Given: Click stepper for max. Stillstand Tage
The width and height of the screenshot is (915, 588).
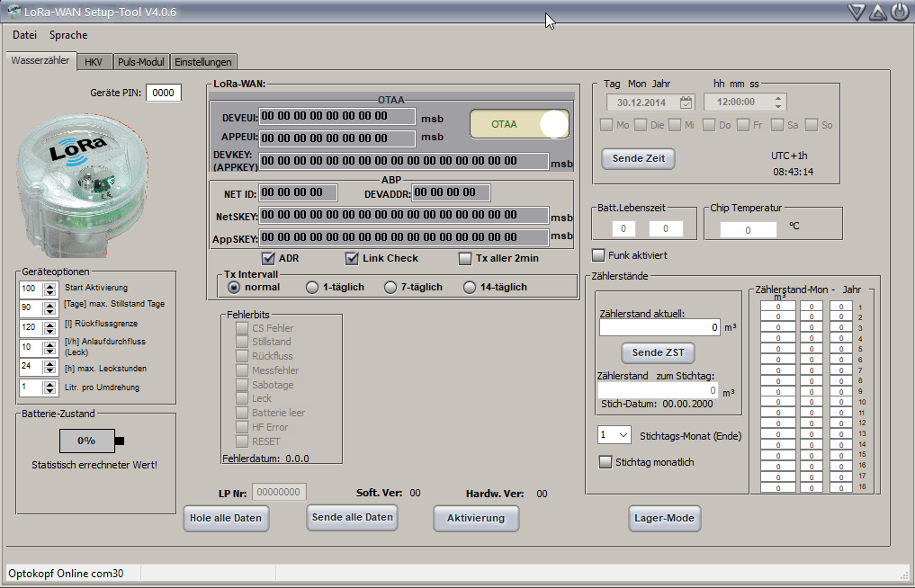Looking at the screenshot, I should coord(50,308).
